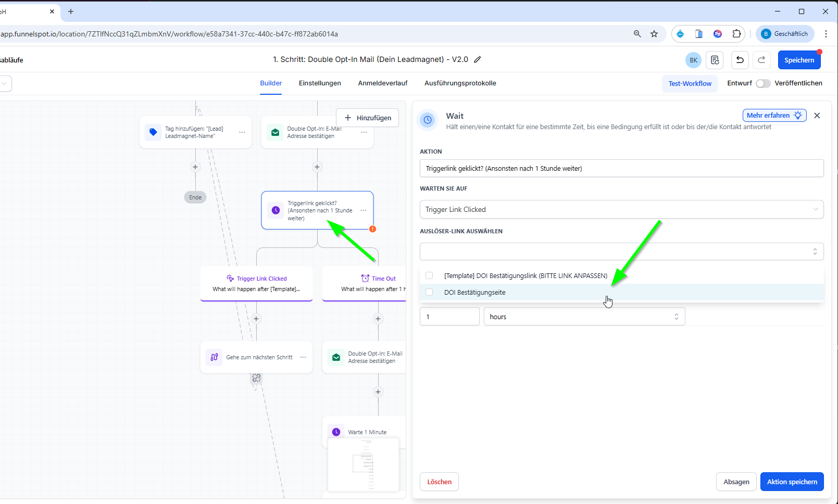Open the workflow notes icon beside the BK avatar
838x504 pixels.
(x=715, y=60)
